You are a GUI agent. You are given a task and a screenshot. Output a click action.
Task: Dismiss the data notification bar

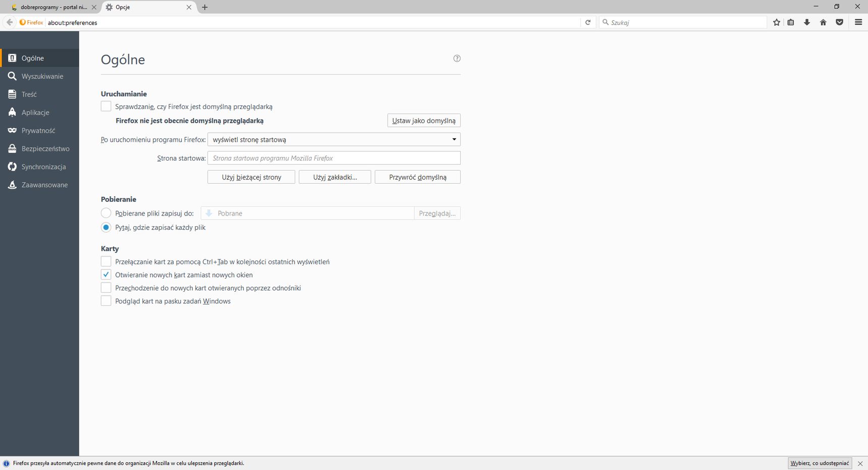pos(860,463)
